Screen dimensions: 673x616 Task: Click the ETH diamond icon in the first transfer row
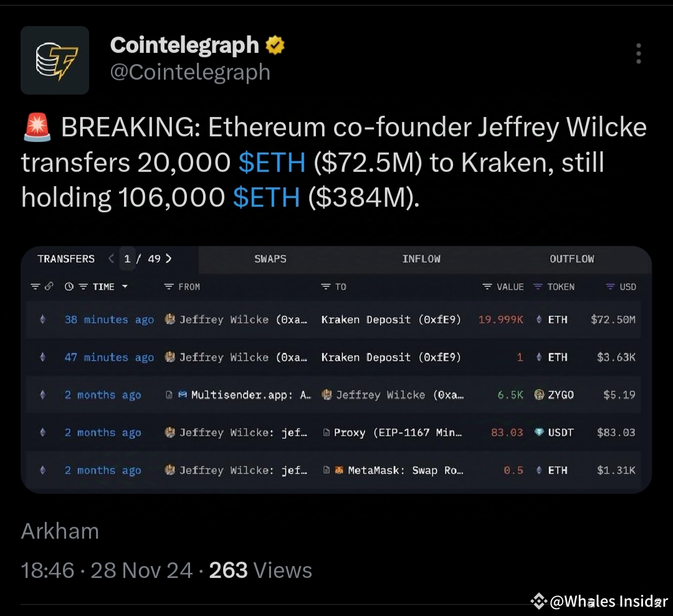coord(538,319)
